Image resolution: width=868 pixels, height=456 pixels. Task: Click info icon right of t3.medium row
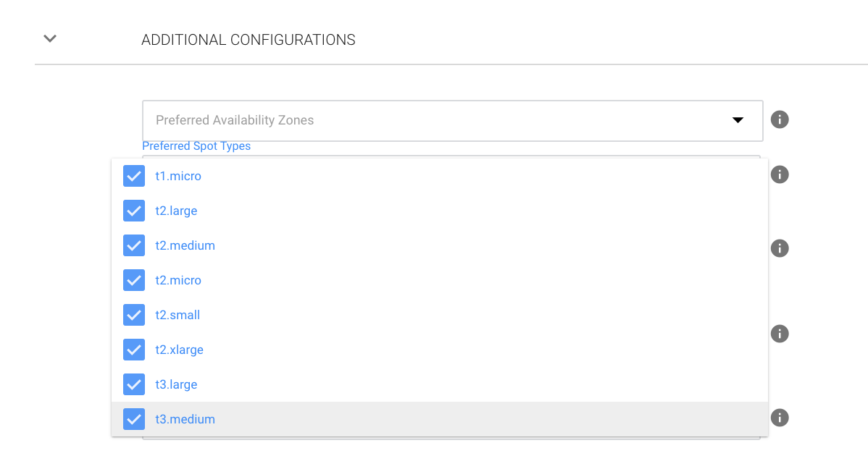[x=779, y=418]
